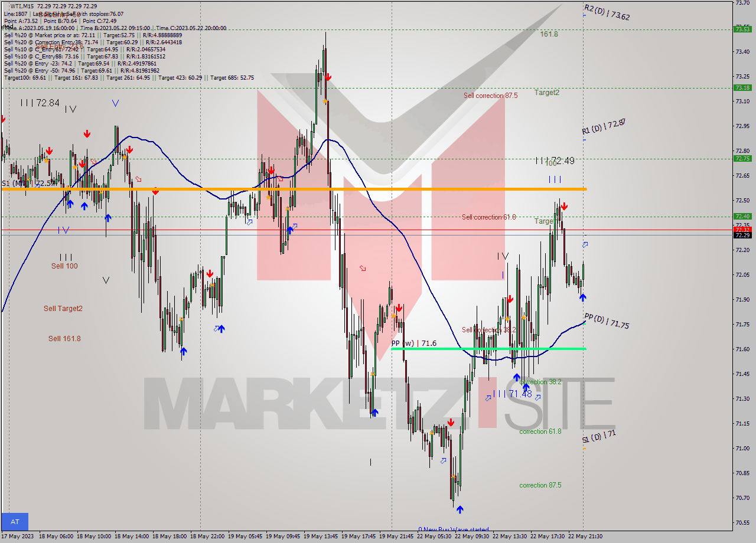Click the '18 May 14:00' time axis label
This screenshot has height=543, width=756.
coord(131,537)
